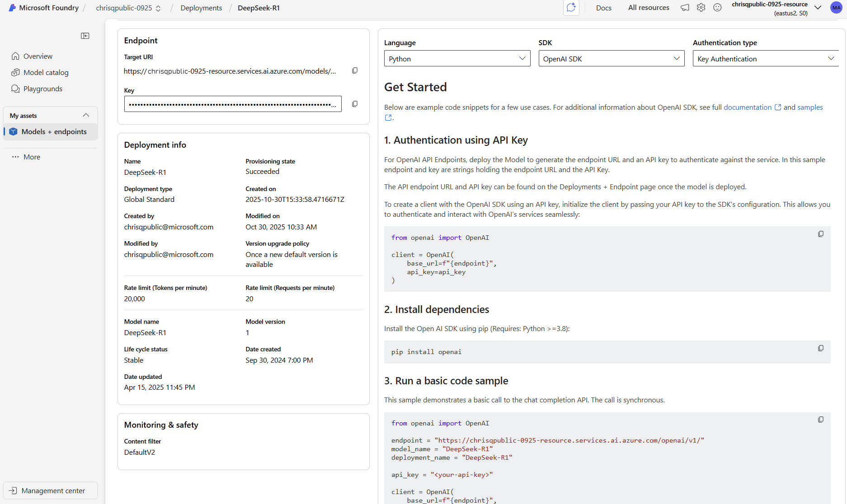Viewport: 847px width, 504px height.
Task: Click the Management center button
Action: tap(50, 490)
